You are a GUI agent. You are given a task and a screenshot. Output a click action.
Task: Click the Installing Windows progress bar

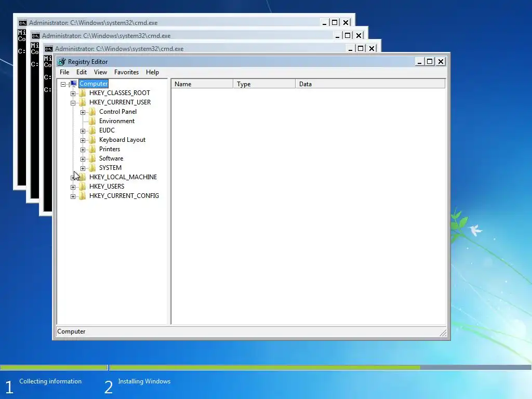click(320, 367)
